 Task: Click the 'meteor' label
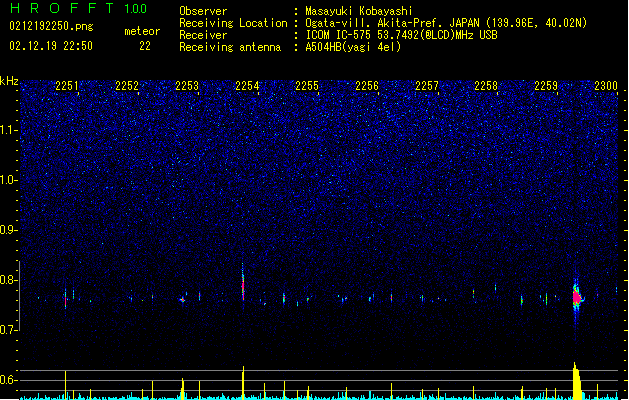[142, 31]
